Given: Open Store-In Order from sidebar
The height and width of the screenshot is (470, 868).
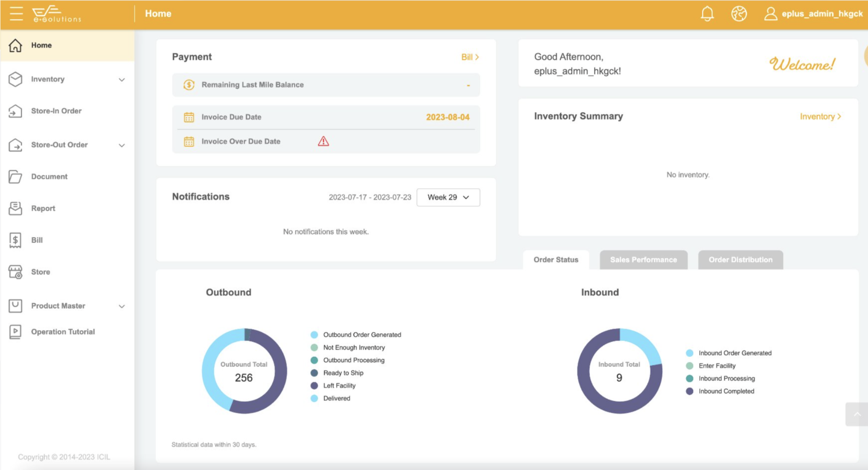Looking at the screenshot, I should (56, 111).
